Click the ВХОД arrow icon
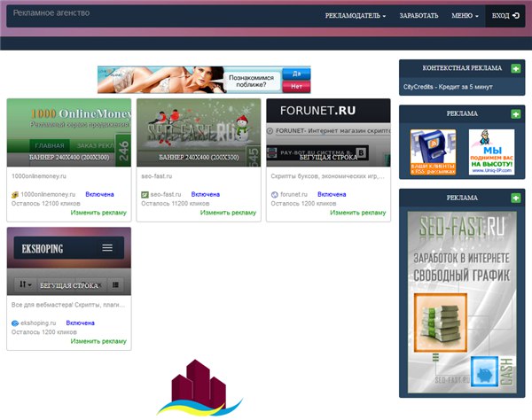The height and width of the screenshot is (420, 532). pos(516,16)
